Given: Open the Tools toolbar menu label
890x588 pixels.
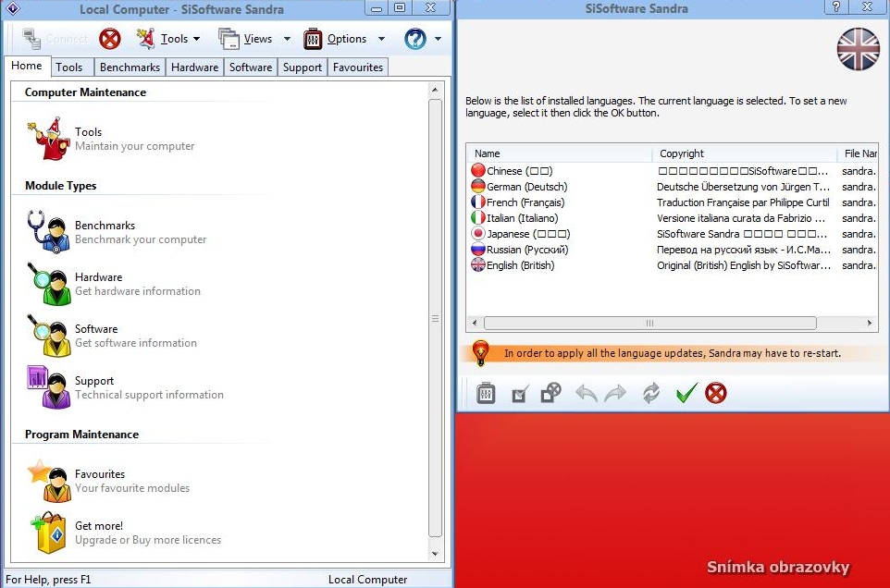Looking at the screenshot, I should [x=174, y=39].
